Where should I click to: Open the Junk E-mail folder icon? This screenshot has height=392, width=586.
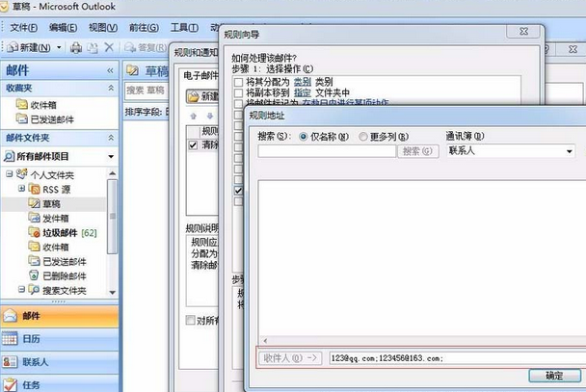[x=35, y=232]
